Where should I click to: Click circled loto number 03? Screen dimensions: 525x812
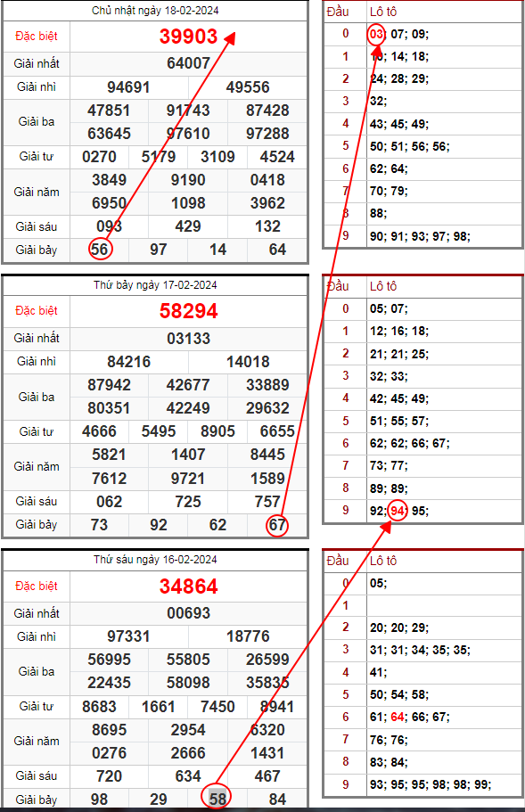click(376, 35)
